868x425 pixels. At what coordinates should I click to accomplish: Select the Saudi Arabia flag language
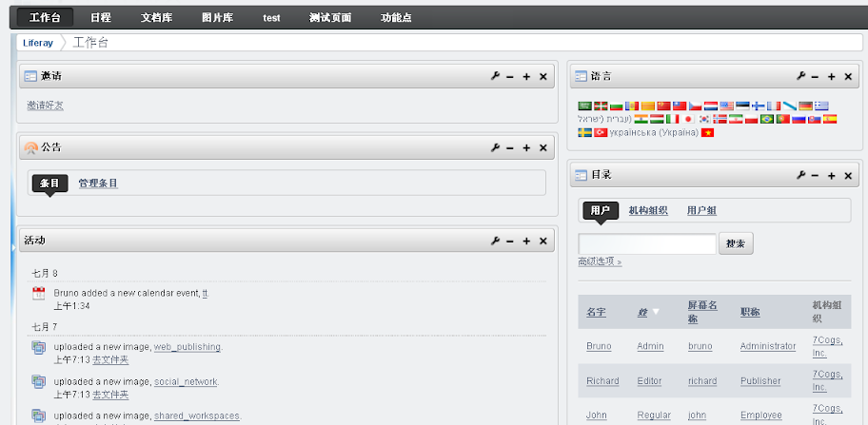coord(585,106)
